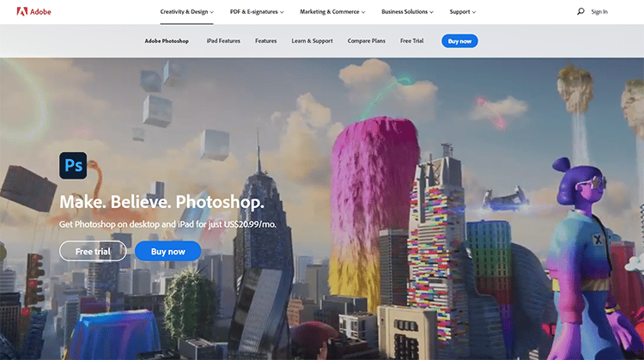Click the blue Ps Photoshop app icon
Viewport: 644px width, 360px height.
click(x=74, y=164)
